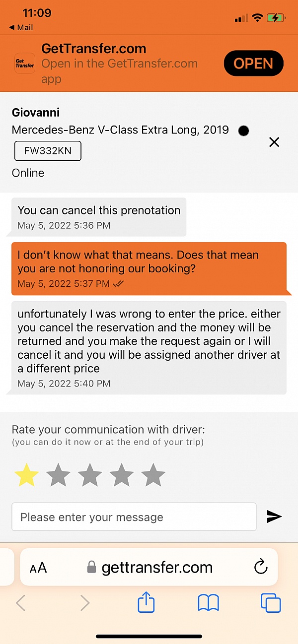
Task: Open the Safari share sheet icon
Action: point(146,602)
